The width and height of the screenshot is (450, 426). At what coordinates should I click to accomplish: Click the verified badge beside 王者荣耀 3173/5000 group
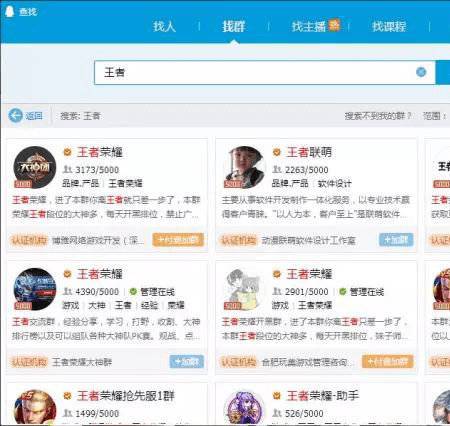pos(68,152)
